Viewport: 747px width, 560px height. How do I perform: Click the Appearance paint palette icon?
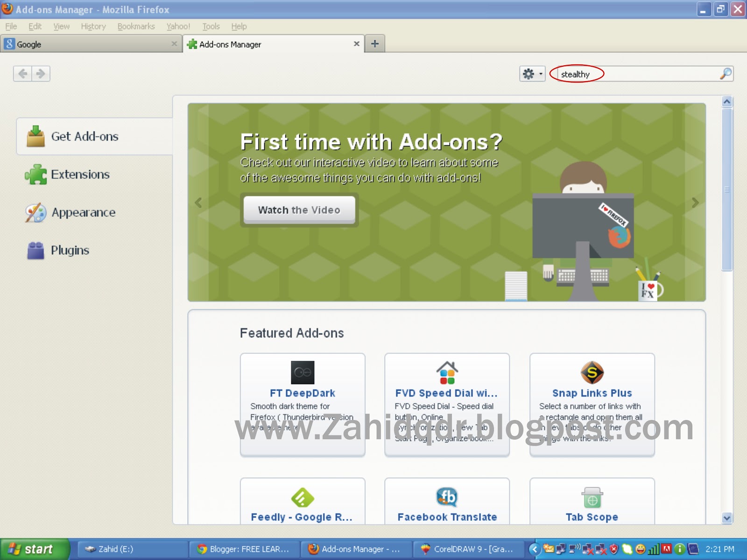[x=36, y=213]
